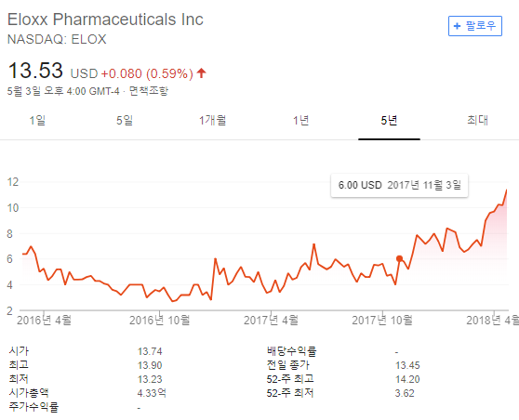Image resolution: width=519 pixels, height=420 pixels.
Task: Select the 5일 time range tab
Action: click(x=125, y=121)
